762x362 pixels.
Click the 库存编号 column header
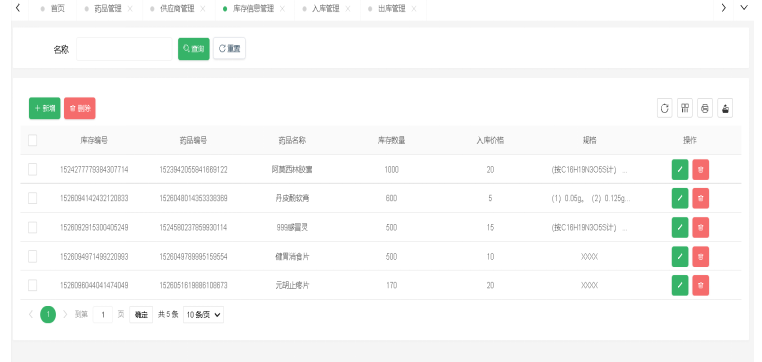94,140
